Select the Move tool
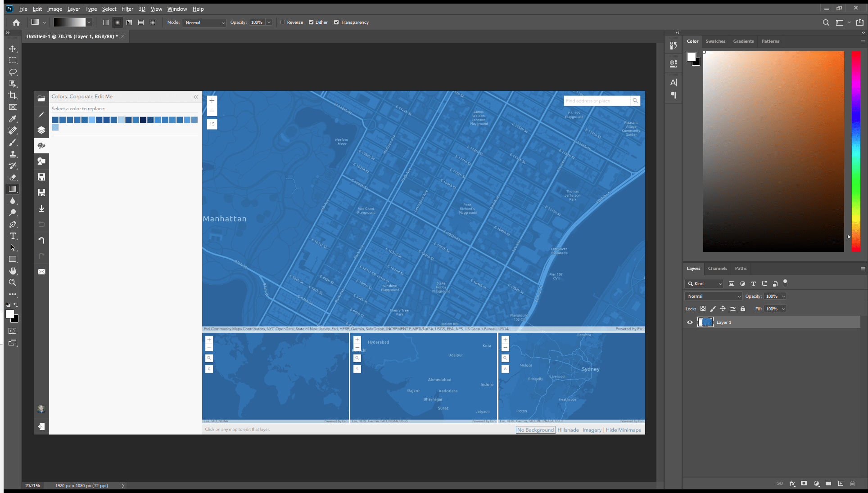Image resolution: width=868 pixels, height=493 pixels. 13,49
